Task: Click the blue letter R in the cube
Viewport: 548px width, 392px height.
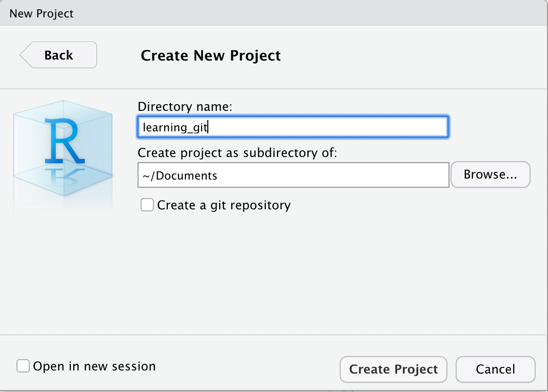Action: point(65,141)
